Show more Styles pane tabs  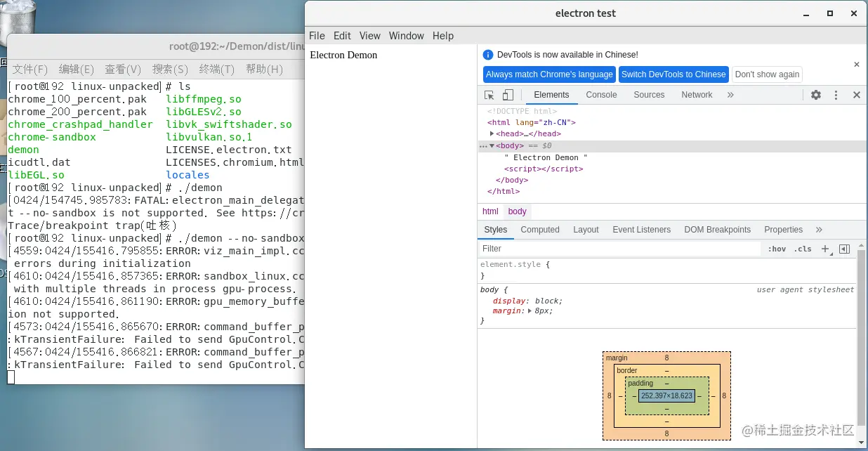point(819,230)
